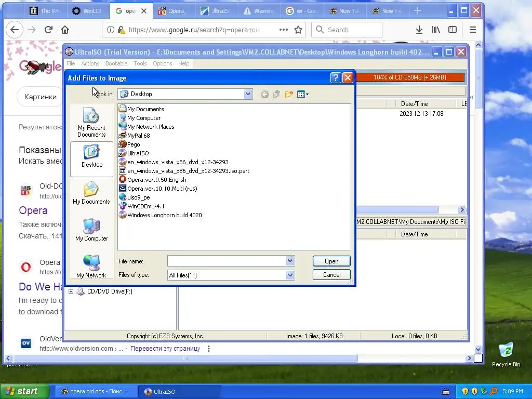The width and height of the screenshot is (532, 399).
Task: Select Windows Longhorn build 4020 image
Action: [160, 215]
